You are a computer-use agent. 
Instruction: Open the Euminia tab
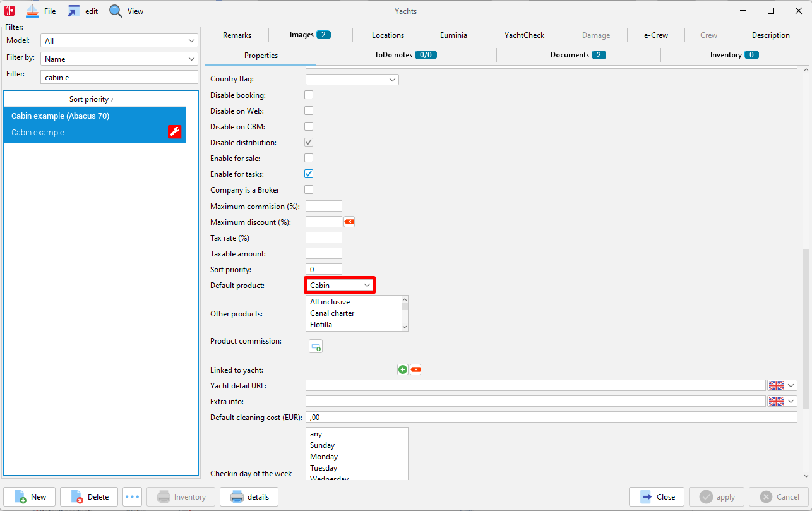point(453,35)
